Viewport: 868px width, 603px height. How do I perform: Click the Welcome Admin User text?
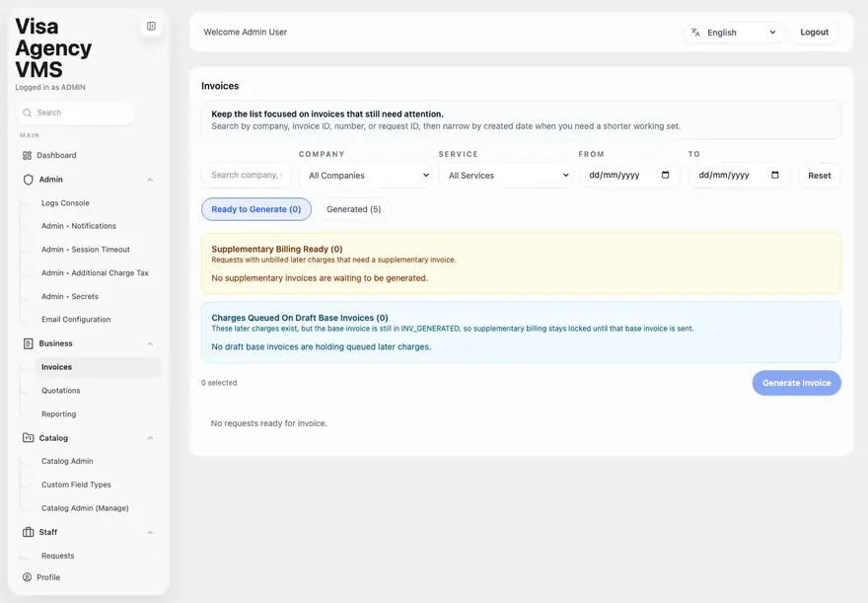tap(246, 33)
